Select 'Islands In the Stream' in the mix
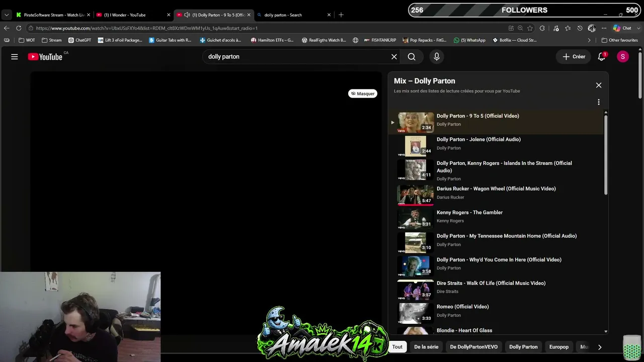 (496, 170)
